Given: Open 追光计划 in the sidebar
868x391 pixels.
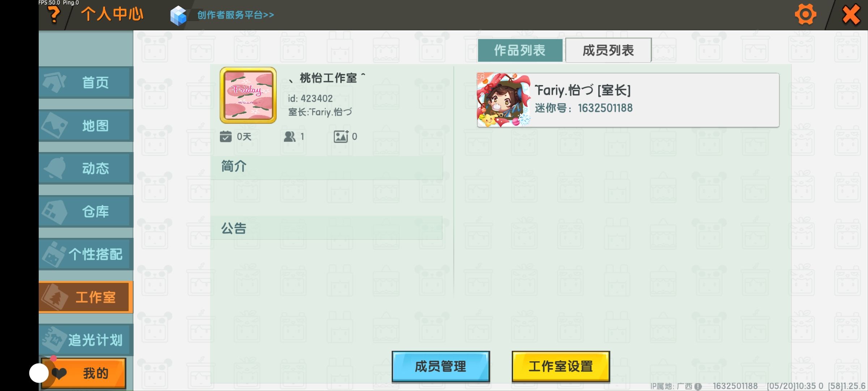Looking at the screenshot, I should [86, 340].
